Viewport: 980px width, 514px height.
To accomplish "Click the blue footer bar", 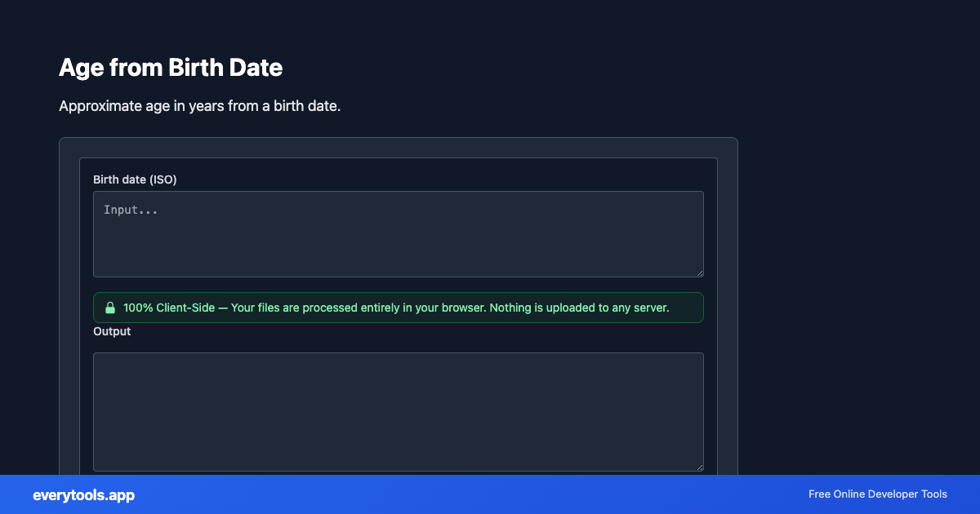I will pyautogui.click(x=490, y=494).
